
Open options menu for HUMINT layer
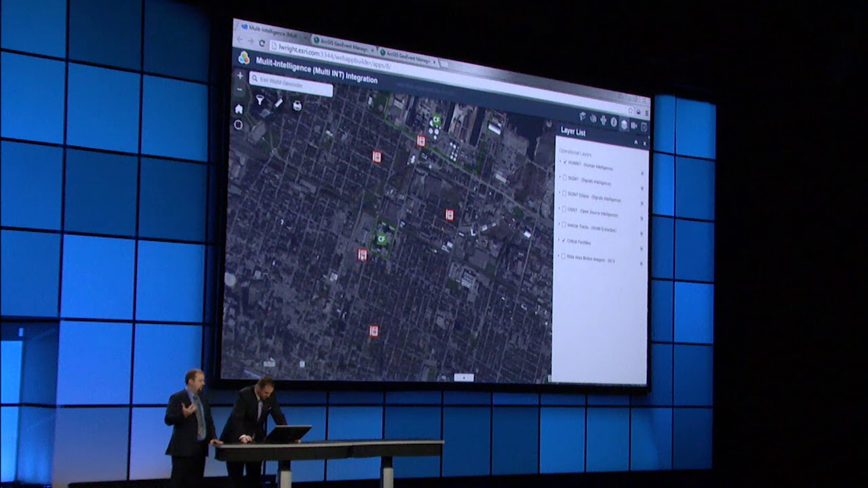(642, 173)
